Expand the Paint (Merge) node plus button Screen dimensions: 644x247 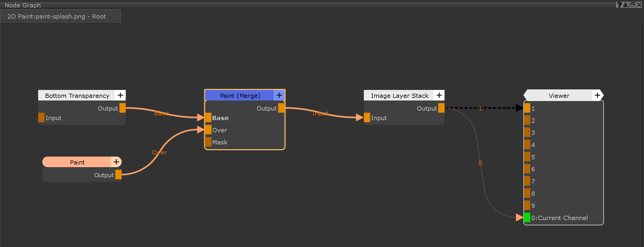pos(279,96)
